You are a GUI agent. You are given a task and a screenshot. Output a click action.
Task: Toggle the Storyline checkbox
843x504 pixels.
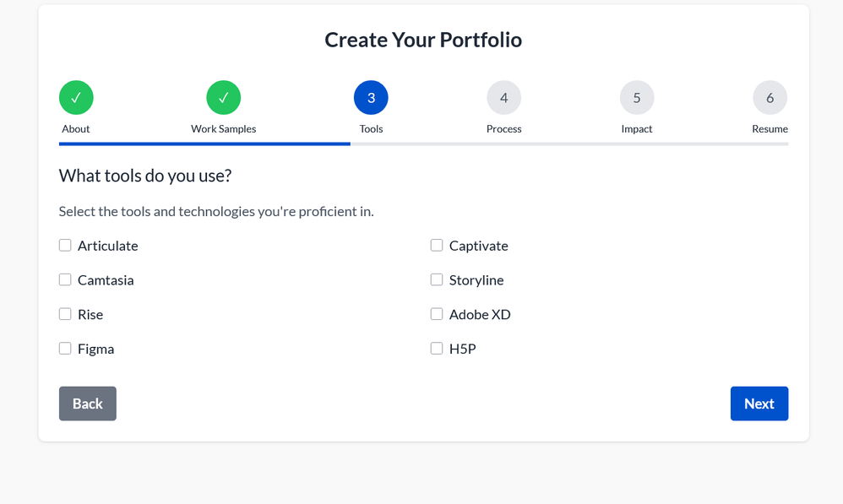pyautogui.click(x=437, y=279)
